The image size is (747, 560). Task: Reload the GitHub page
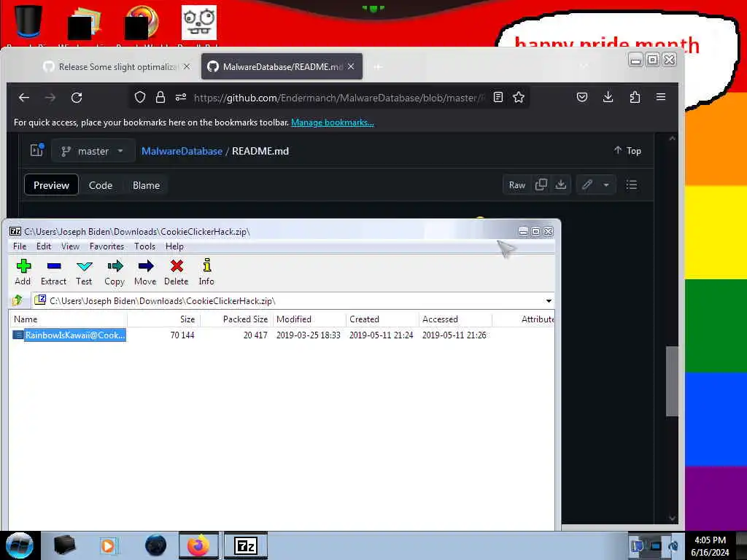[x=77, y=98]
